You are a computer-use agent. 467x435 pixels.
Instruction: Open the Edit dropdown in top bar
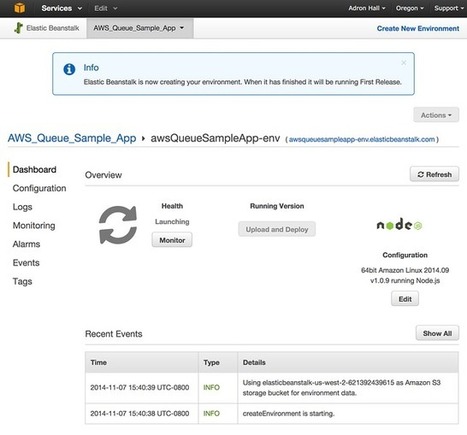105,8
